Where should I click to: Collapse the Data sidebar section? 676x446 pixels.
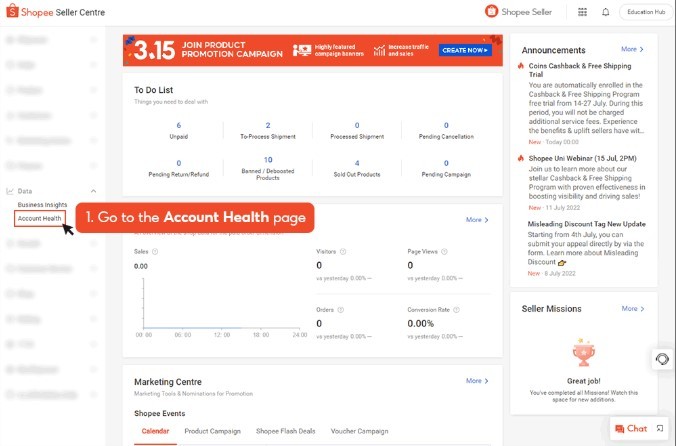(93, 190)
